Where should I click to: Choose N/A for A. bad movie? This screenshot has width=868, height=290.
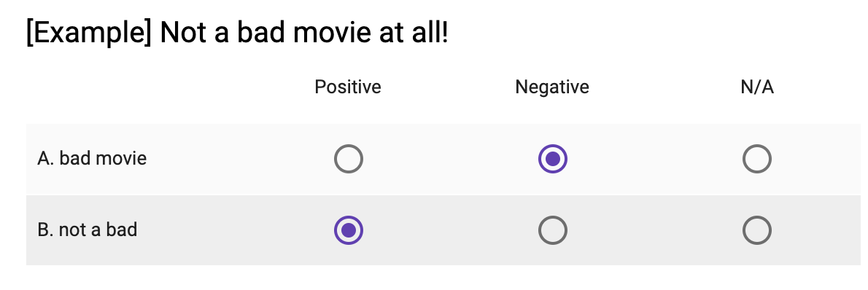[x=756, y=160]
